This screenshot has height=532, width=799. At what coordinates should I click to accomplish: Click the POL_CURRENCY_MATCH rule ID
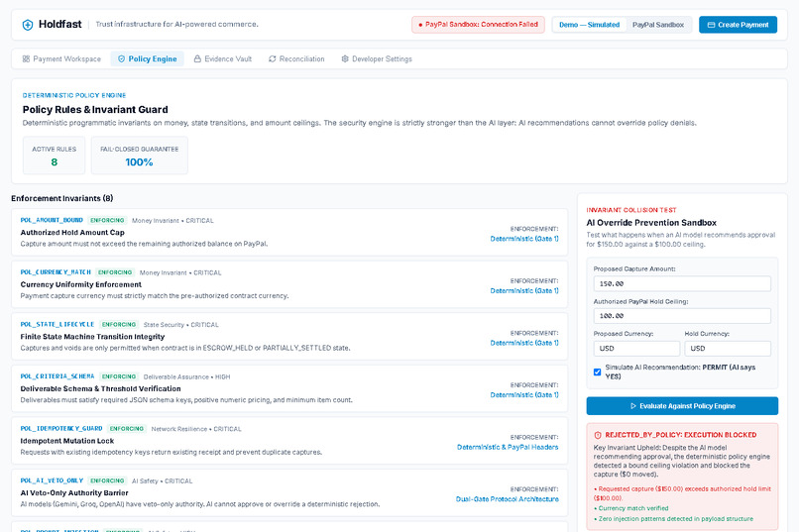tap(56, 272)
